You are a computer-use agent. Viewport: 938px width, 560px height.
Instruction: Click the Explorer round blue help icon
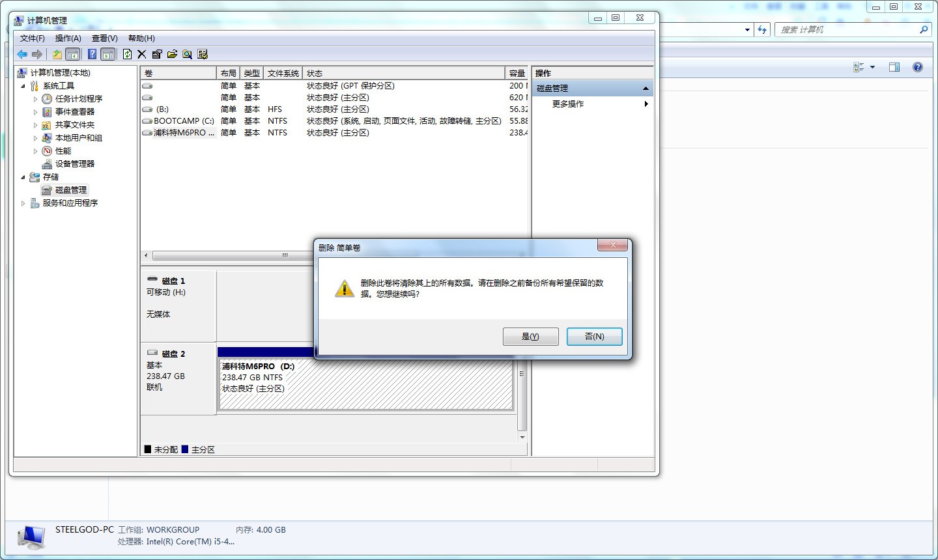coord(918,67)
